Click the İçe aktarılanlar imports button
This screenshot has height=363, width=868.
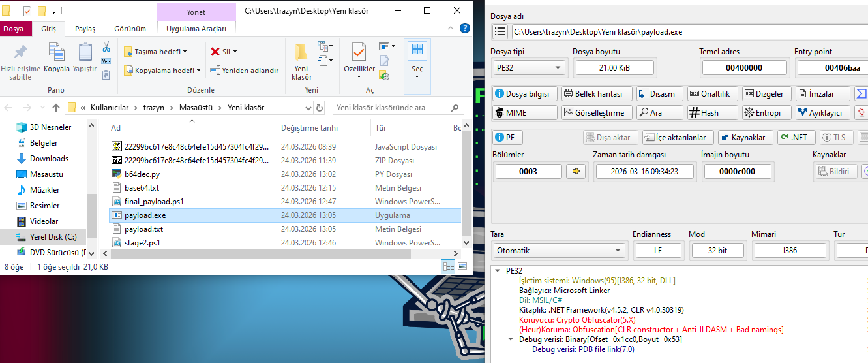678,137
